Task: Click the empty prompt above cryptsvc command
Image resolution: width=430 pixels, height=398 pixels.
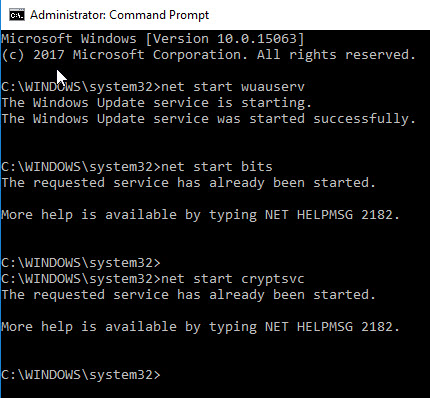Action: 81,263
